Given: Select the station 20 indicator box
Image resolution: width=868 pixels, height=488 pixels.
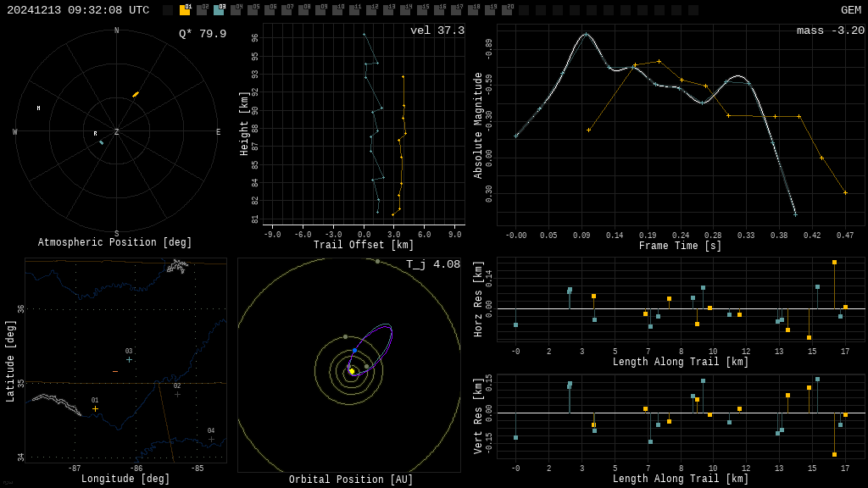Looking at the screenshot, I should pyautogui.click(x=507, y=10).
